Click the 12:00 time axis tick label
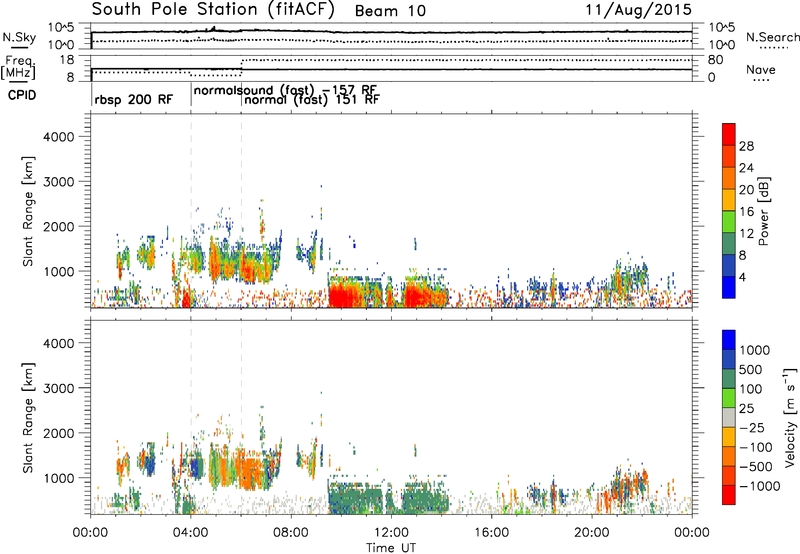This screenshot has width=800, height=554. [x=391, y=533]
